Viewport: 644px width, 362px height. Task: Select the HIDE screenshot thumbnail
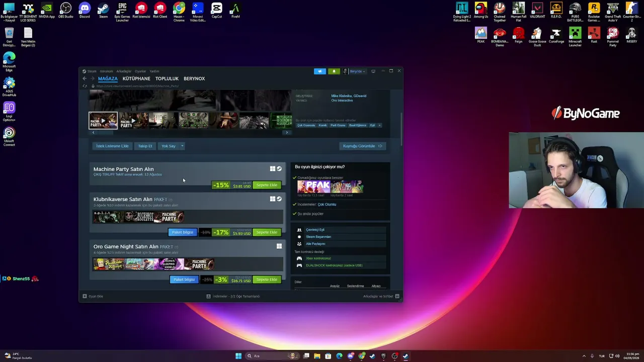[163, 121]
